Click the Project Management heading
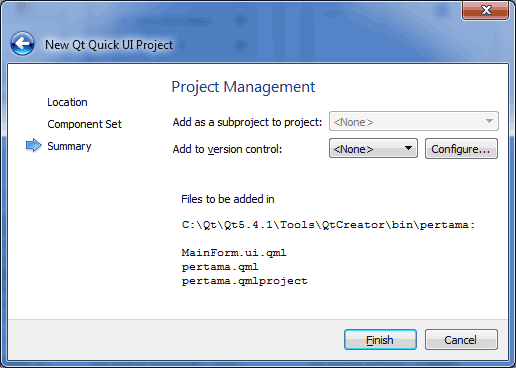Screen dimensions: 516x368 pos(243,87)
